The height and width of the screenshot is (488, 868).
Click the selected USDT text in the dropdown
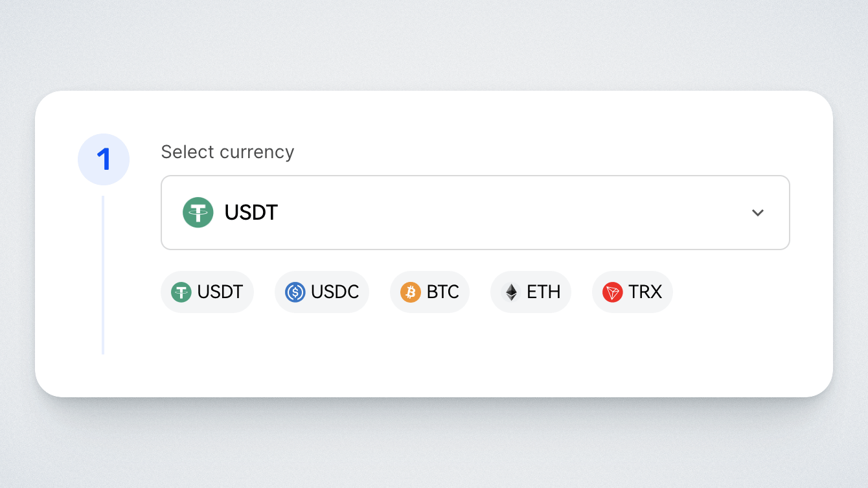tap(251, 213)
